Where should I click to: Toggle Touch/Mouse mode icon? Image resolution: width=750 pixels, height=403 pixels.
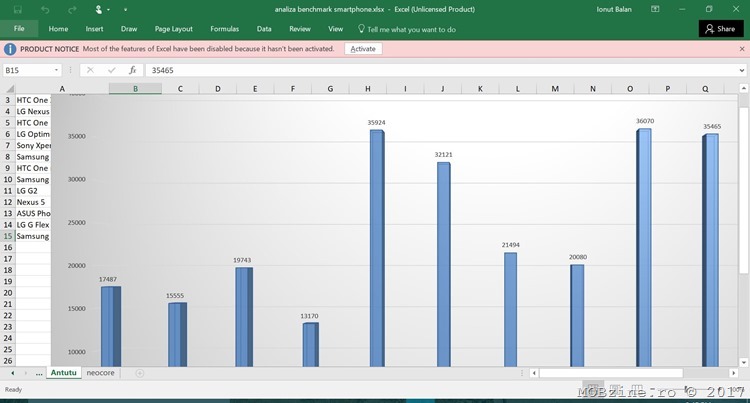[99, 10]
